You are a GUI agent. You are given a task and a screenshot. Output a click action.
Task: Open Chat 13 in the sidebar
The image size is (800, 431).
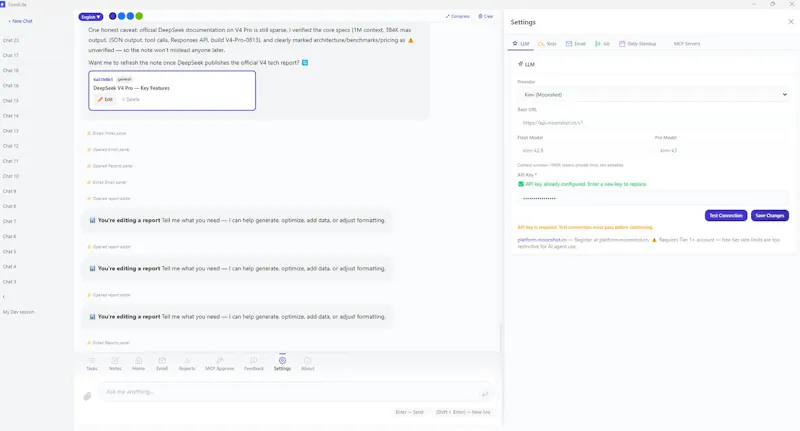(11, 131)
